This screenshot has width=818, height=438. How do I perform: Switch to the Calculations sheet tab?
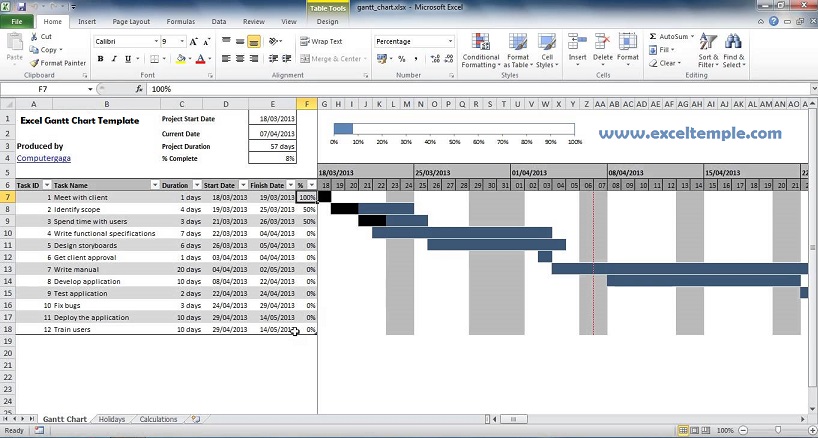coord(159,419)
